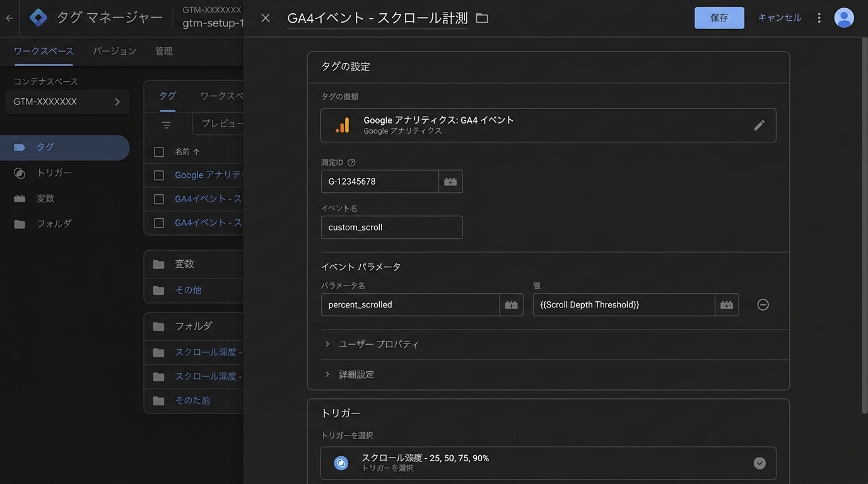This screenshot has height=484, width=868.
Task: Insert variable for 値 field
Action: (727, 304)
